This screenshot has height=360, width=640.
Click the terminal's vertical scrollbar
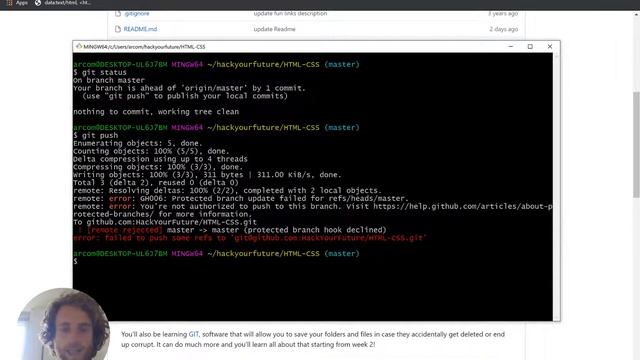click(x=556, y=187)
